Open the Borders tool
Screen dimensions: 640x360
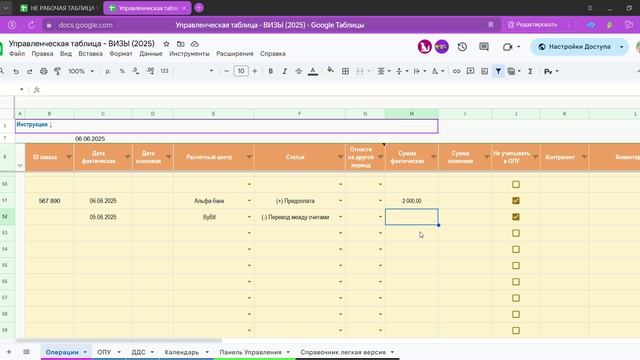345,71
